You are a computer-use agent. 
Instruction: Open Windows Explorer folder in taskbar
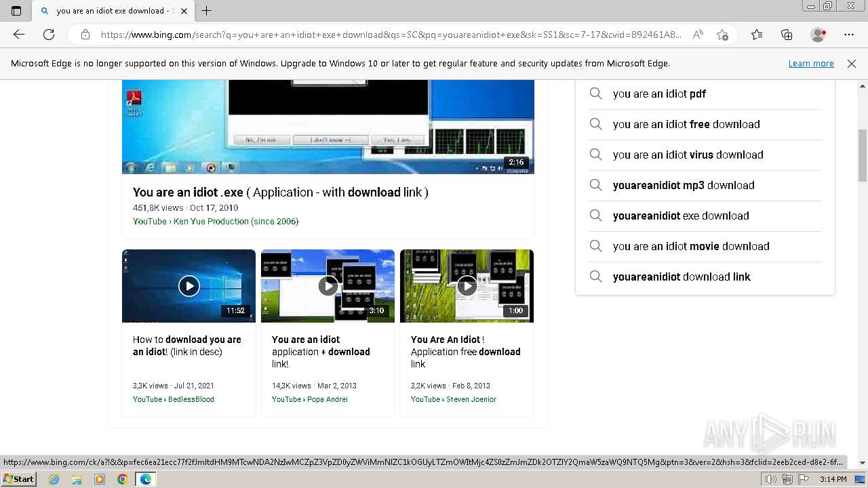(x=77, y=479)
